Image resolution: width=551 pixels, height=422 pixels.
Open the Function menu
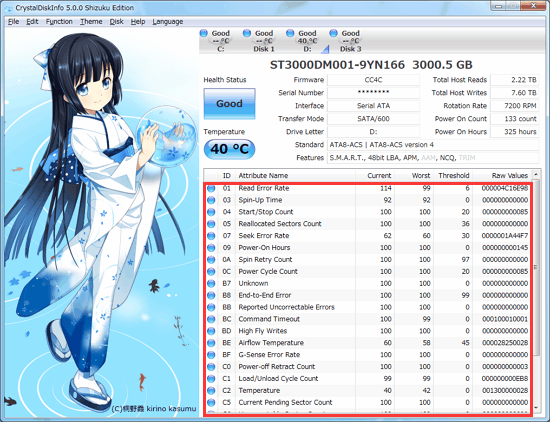tap(59, 21)
